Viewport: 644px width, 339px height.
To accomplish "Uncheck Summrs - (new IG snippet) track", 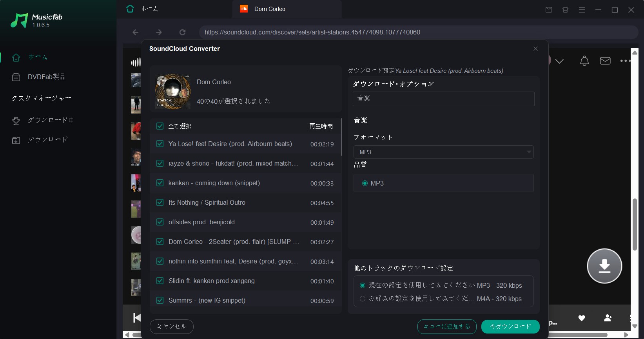I will point(160,300).
